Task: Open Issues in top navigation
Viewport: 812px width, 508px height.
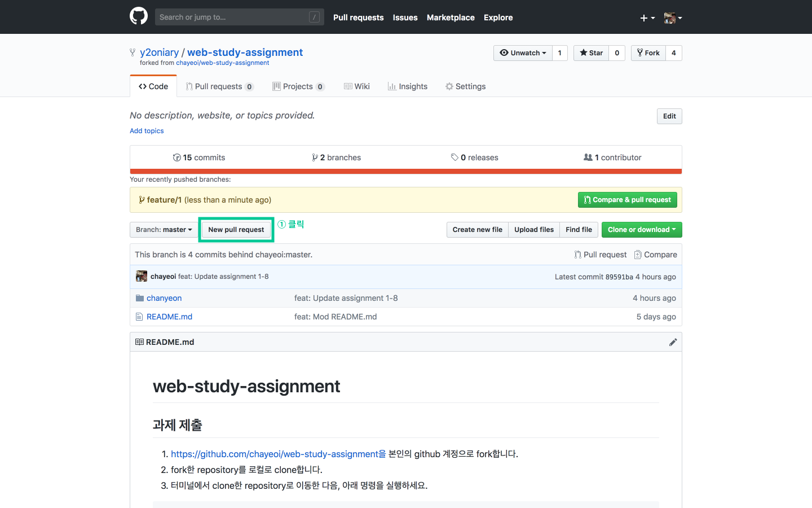Action: [405, 17]
